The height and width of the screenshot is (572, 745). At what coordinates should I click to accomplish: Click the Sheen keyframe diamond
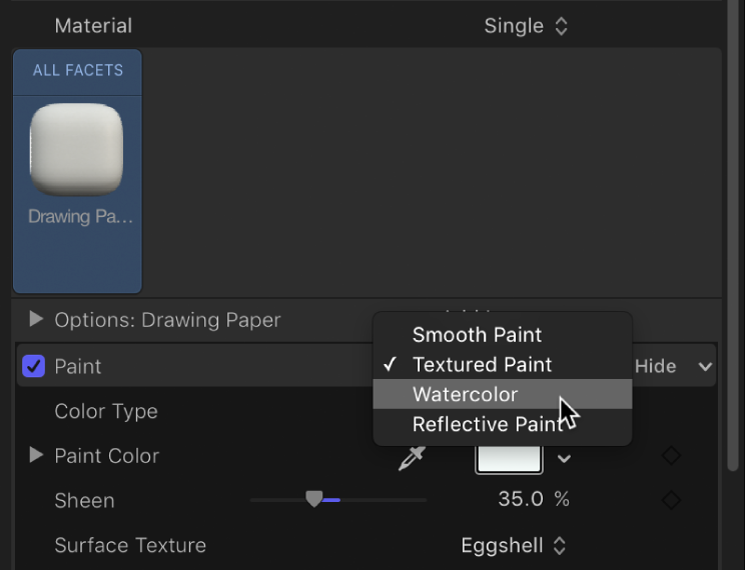671,500
